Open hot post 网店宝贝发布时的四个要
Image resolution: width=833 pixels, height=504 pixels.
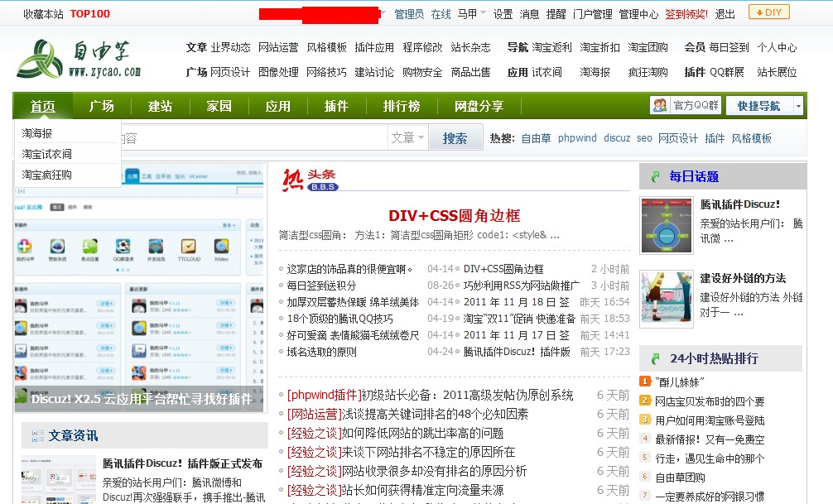pyautogui.click(x=710, y=401)
